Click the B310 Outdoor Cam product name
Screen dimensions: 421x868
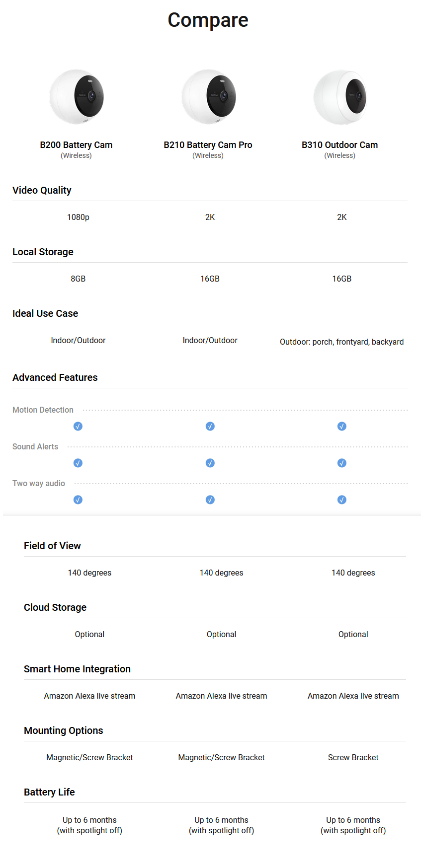pyautogui.click(x=339, y=145)
